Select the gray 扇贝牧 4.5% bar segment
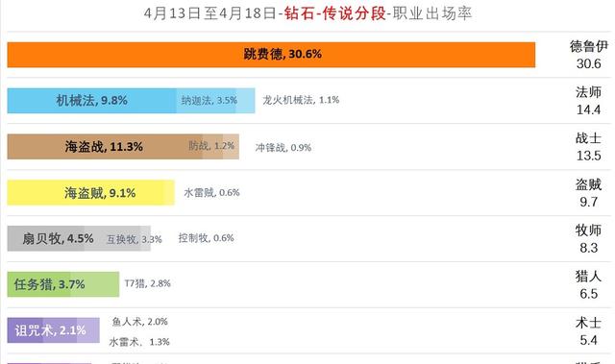 [x=46, y=238]
